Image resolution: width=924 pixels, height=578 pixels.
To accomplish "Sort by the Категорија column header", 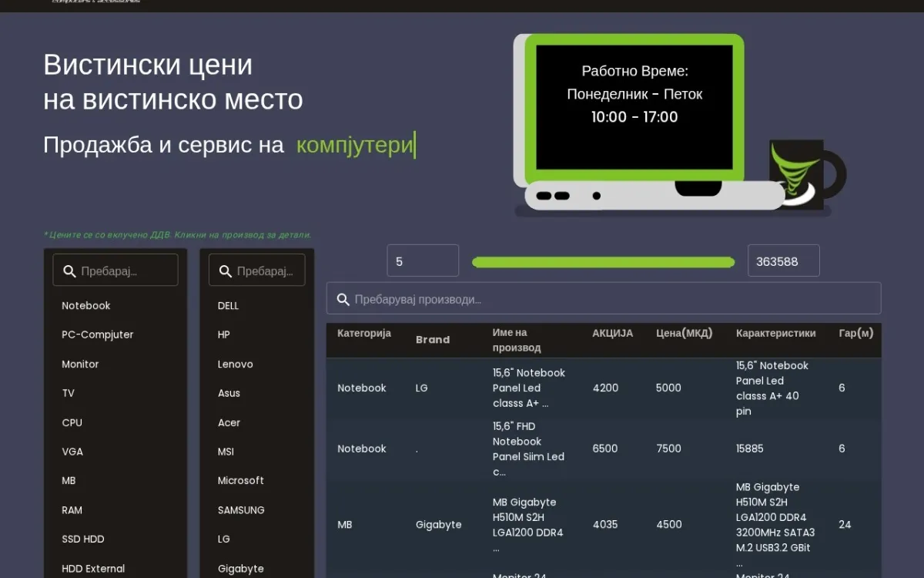I will [x=364, y=333].
